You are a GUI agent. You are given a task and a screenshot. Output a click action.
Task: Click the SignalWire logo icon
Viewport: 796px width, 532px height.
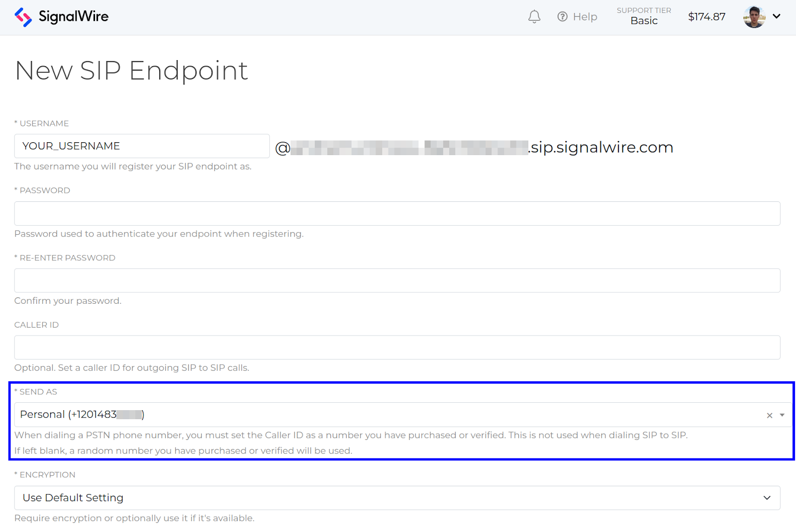(x=23, y=17)
